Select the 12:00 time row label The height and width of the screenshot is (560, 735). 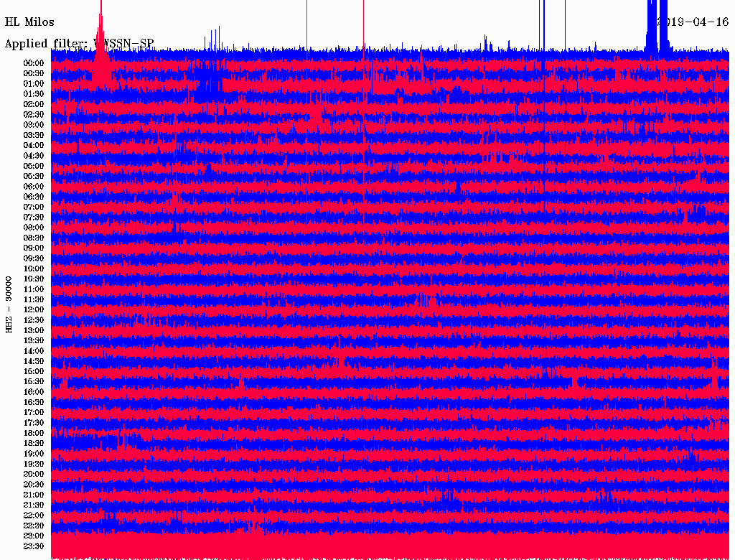(x=34, y=309)
